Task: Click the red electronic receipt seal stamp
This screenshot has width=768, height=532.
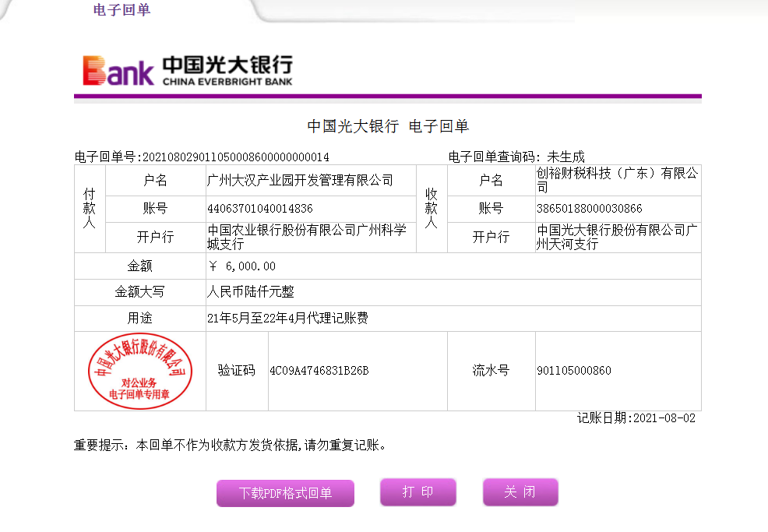Action: (x=139, y=371)
